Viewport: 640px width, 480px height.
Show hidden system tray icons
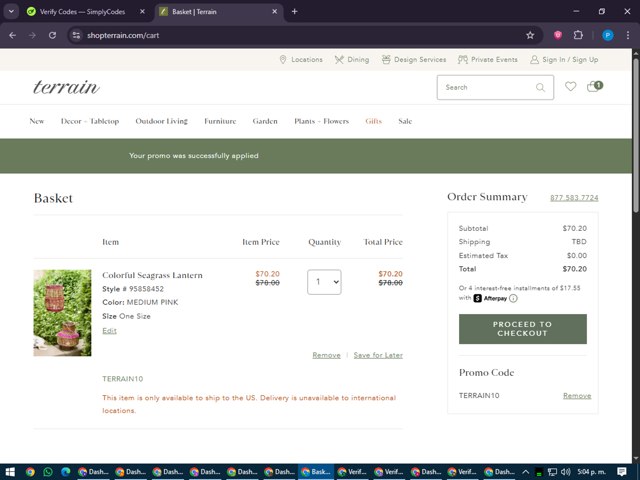(526, 472)
